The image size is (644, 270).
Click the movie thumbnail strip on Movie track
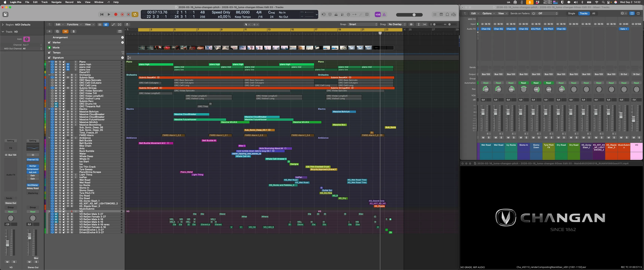(x=266, y=48)
